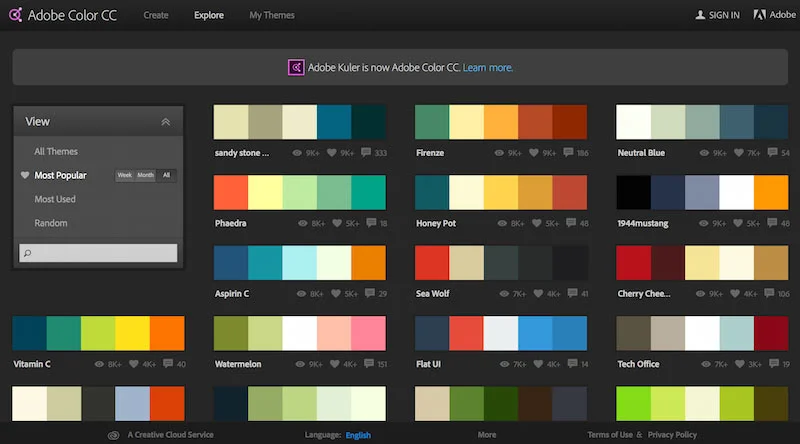Set Most Popular range to Week

[124, 175]
